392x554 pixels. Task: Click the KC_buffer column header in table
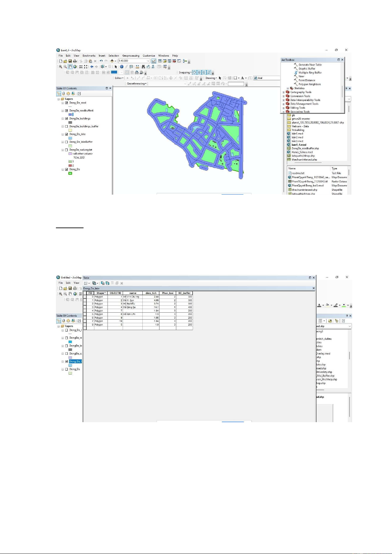point(184,293)
